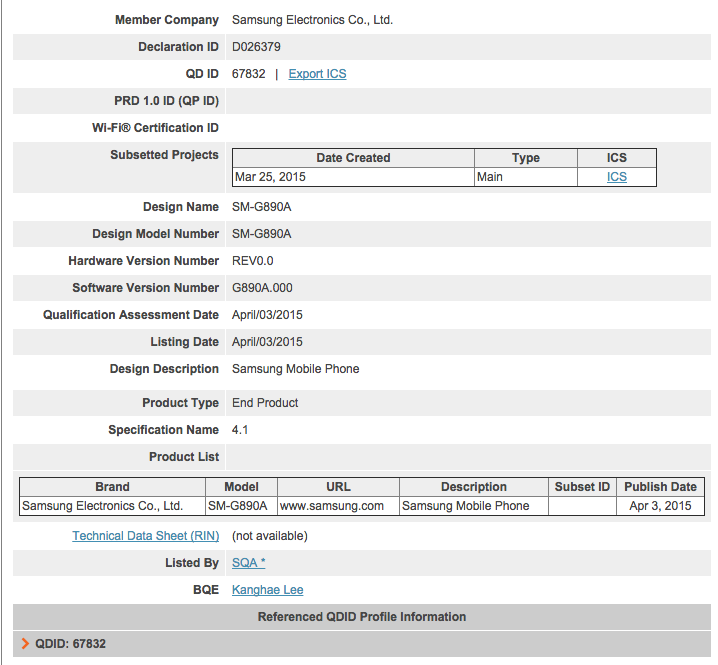
Task: Open the Export ICS link
Action: (x=317, y=74)
